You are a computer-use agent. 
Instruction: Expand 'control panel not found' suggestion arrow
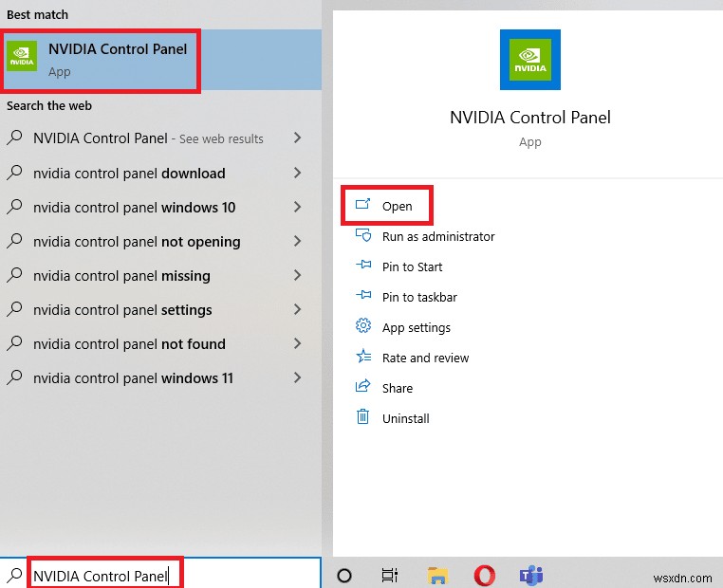(297, 343)
